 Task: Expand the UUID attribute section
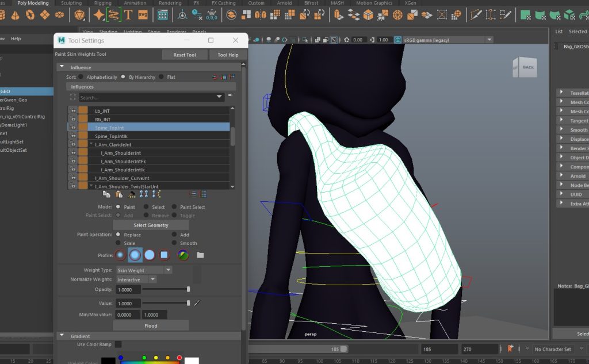561,194
